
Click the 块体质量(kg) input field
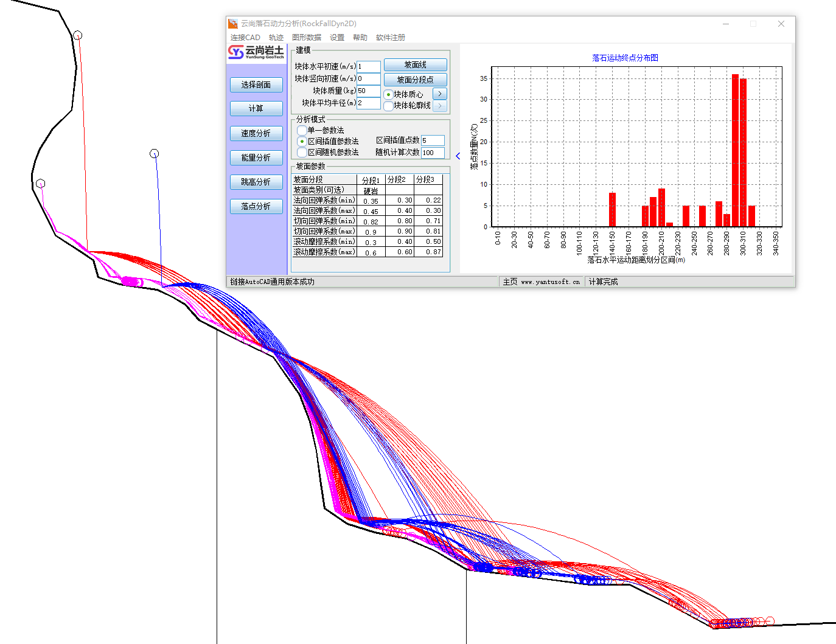368,91
